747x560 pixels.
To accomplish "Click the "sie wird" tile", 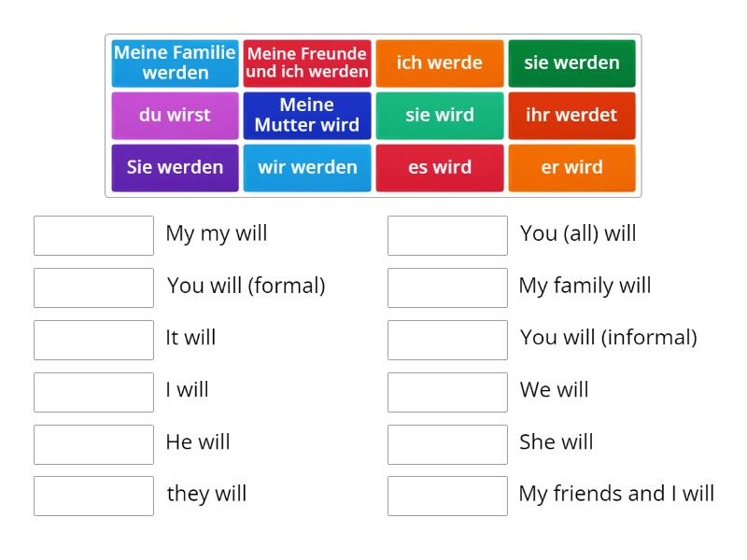I will pyautogui.click(x=440, y=116).
